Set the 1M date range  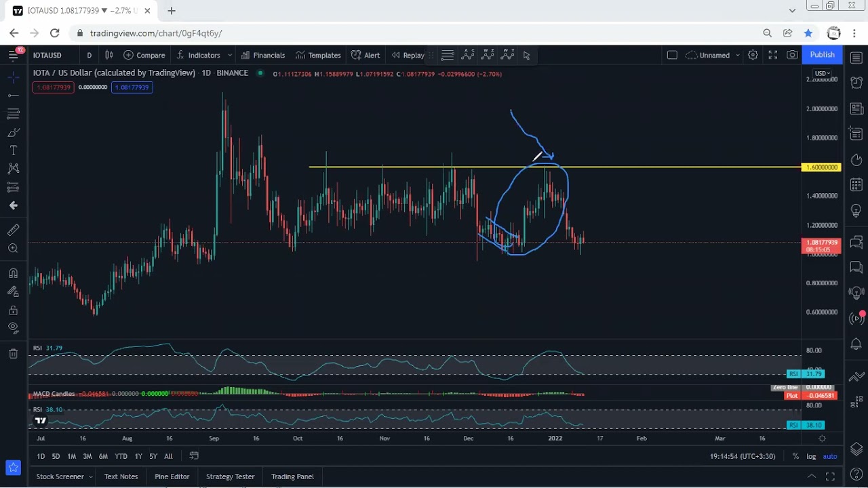pos(71,456)
